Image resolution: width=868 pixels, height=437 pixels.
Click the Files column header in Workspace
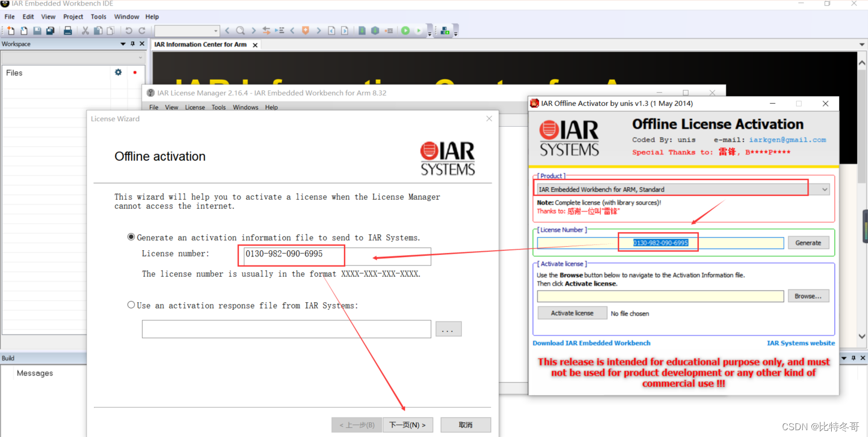tap(14, 72)
